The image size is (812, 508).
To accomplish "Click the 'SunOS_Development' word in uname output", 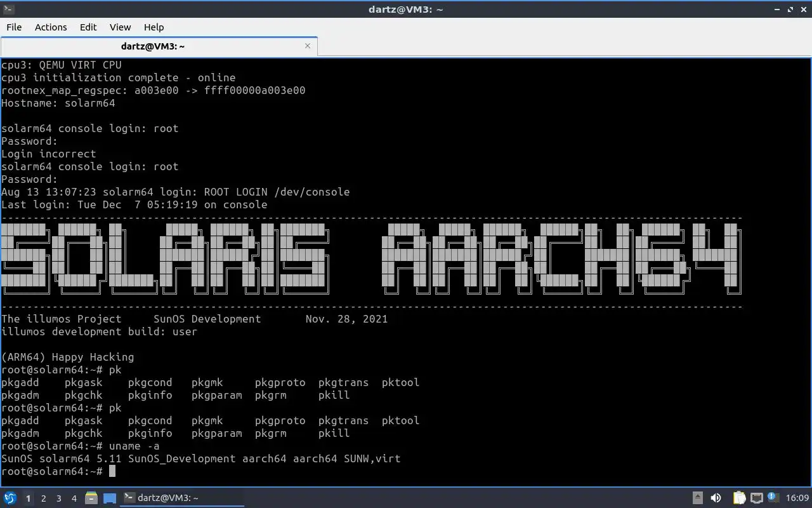I will click(181, 458).
